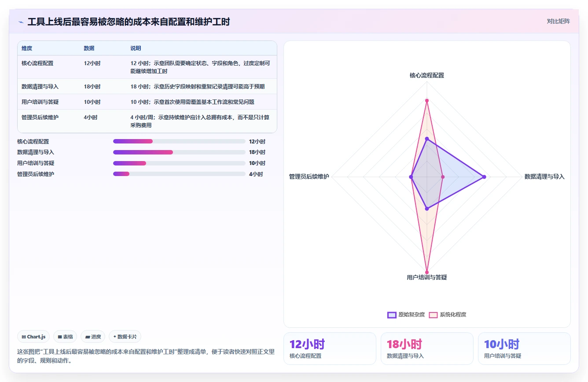Click 管理员后续维护 label in progress list

pyautogui.click(x=36, y=174)
